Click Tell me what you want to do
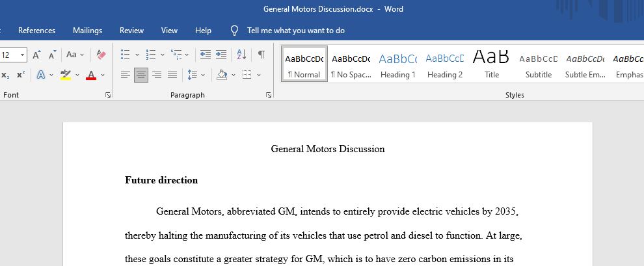 (x=296, y=31)
